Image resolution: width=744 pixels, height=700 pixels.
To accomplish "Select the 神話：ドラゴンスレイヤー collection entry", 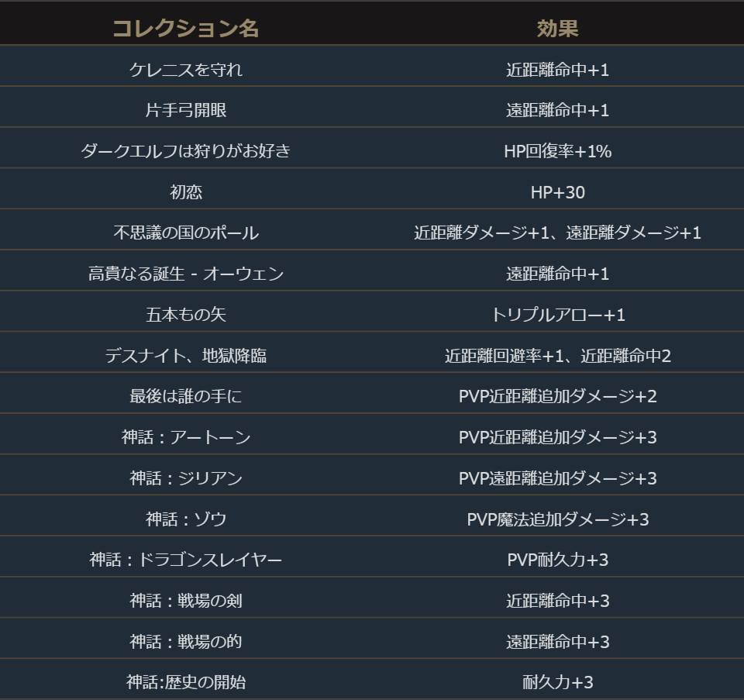I will (186, 560).
